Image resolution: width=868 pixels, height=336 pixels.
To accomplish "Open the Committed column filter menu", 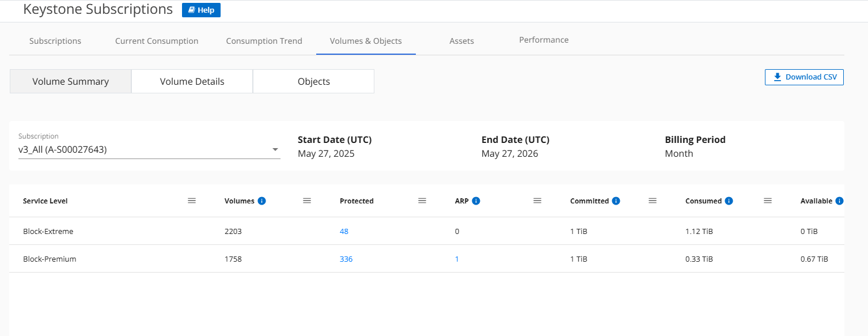I will click(x=653, y=201).
